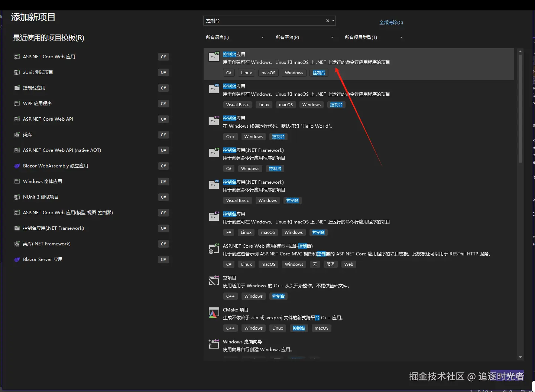The width and height of the screenshot is (535, 392).
Task: Click the VB 控制台应用(.NET Framework) result icon
Action: point(214,184)
